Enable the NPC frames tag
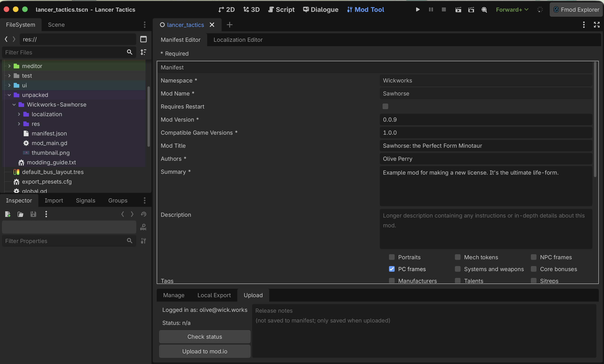Viewport: 604px width, 364px height. click(534, 257)
